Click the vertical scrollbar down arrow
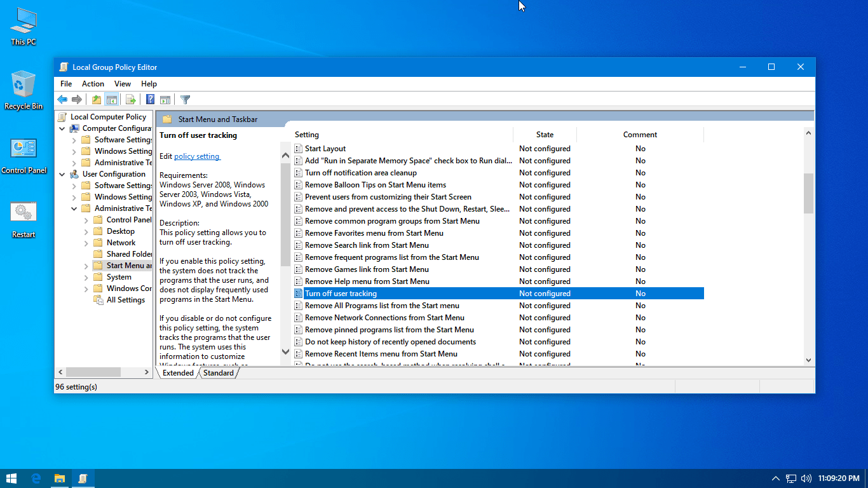868x488 pixels. 808,360
